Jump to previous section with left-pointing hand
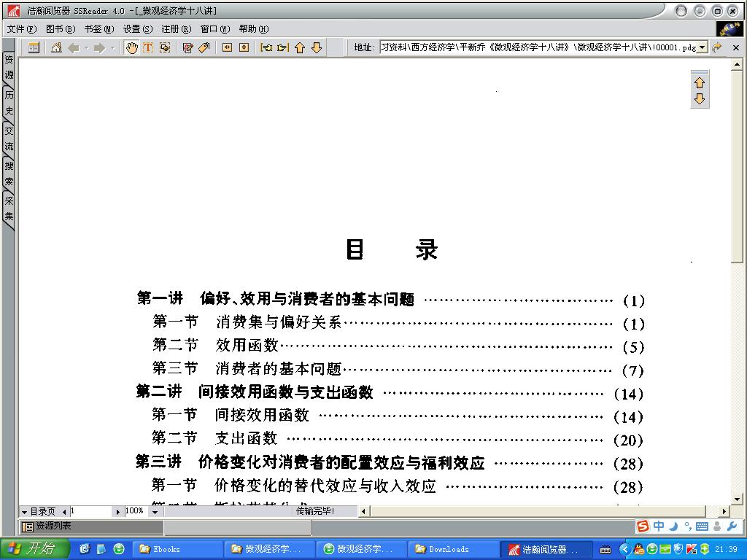The width and height of the screenshot is (747, 560). [x=266, y=47]
